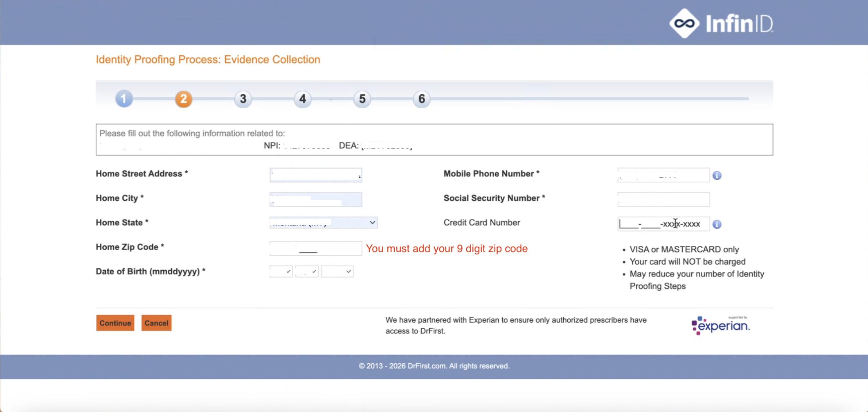Click the Credit Card Number info icon
This screenshot has width=868, height=412.
click(x=717, y=224)
